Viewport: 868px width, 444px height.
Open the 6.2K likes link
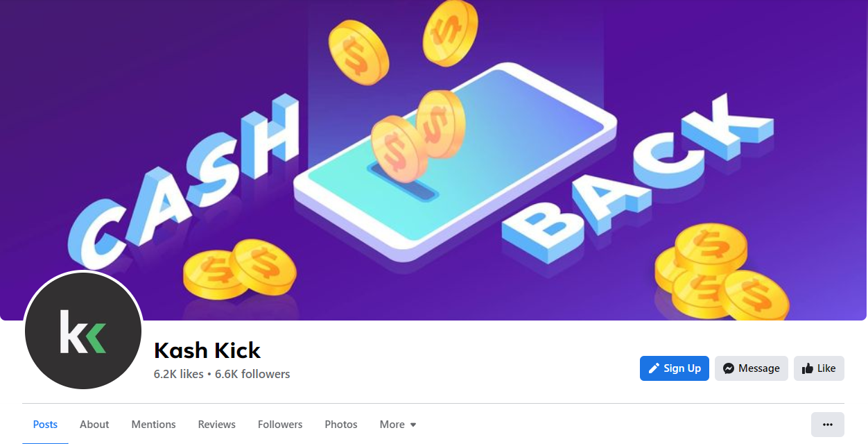point(179,374)
